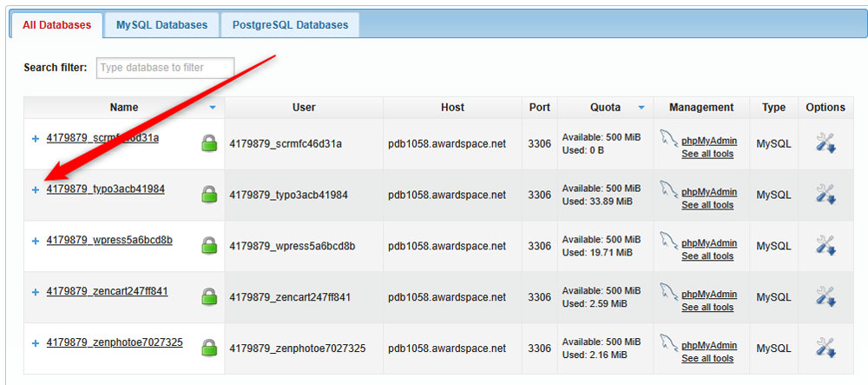Click the Management column header

click(x=701, y=108)
